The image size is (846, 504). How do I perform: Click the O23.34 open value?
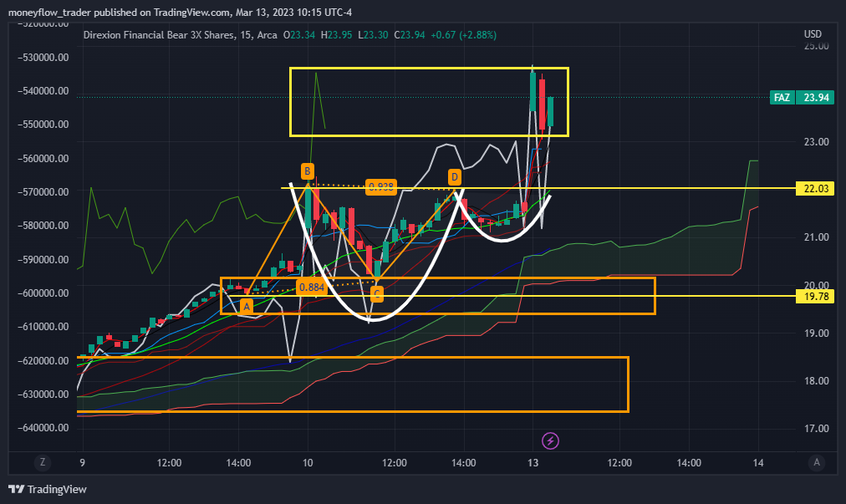pyautogui.click(x=299, y=35)
